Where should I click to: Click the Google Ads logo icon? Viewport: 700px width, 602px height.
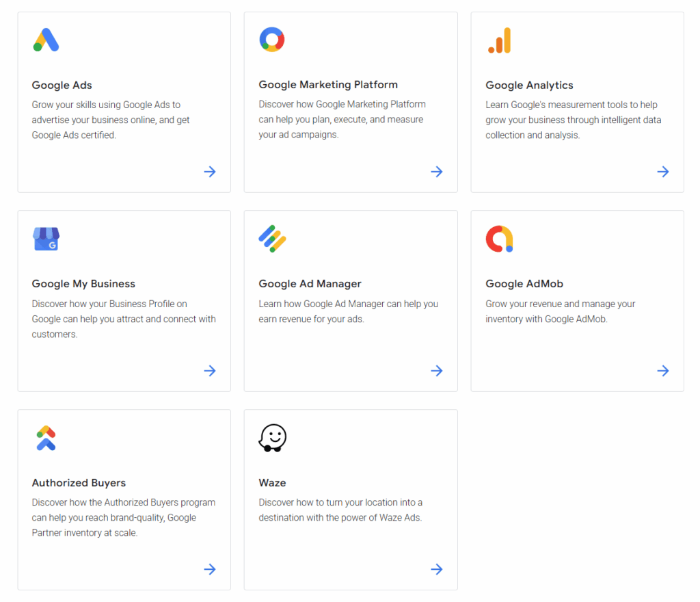click(x=46, y=40)
